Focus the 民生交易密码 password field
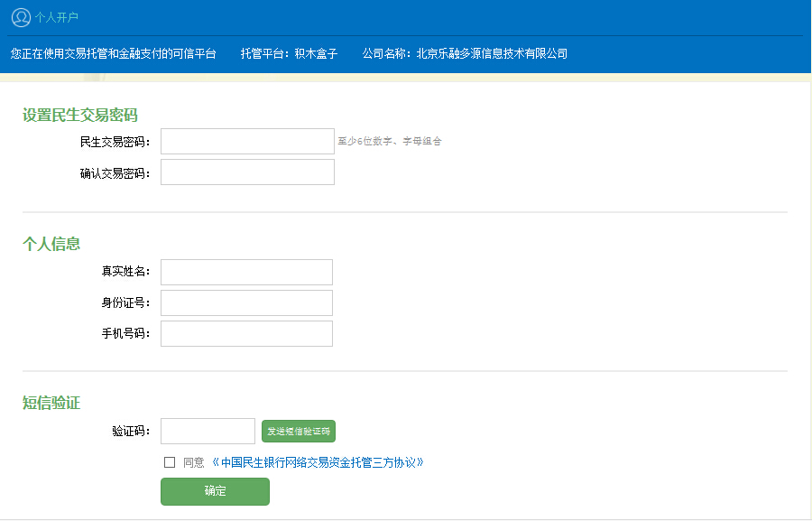This screenshot has height=521, width=812. [x=247, y=142]
